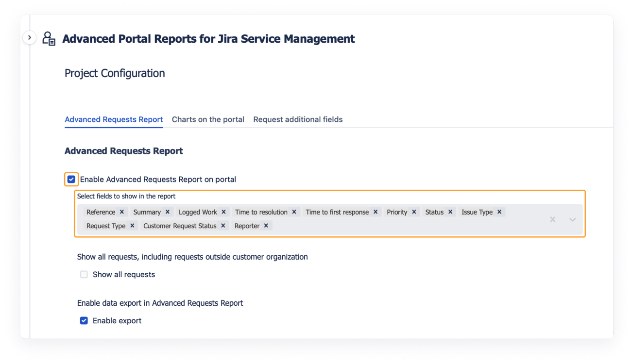Remove the Time to first response field
Image resolution: width=633 pixels, height=364 pixels.
(x=375, y=212)
